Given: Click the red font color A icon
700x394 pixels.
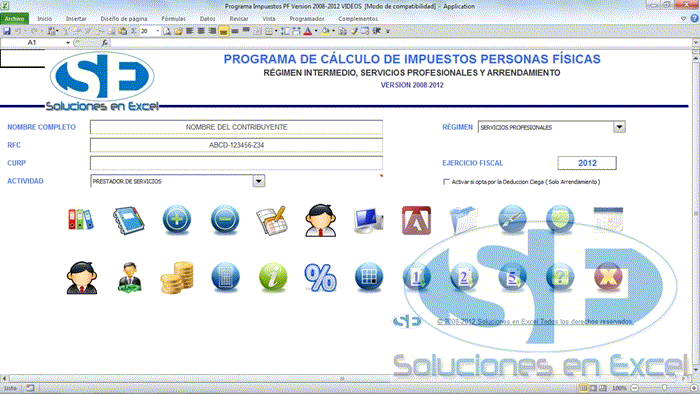Looking at the screenshot, I should coord(308,31).
